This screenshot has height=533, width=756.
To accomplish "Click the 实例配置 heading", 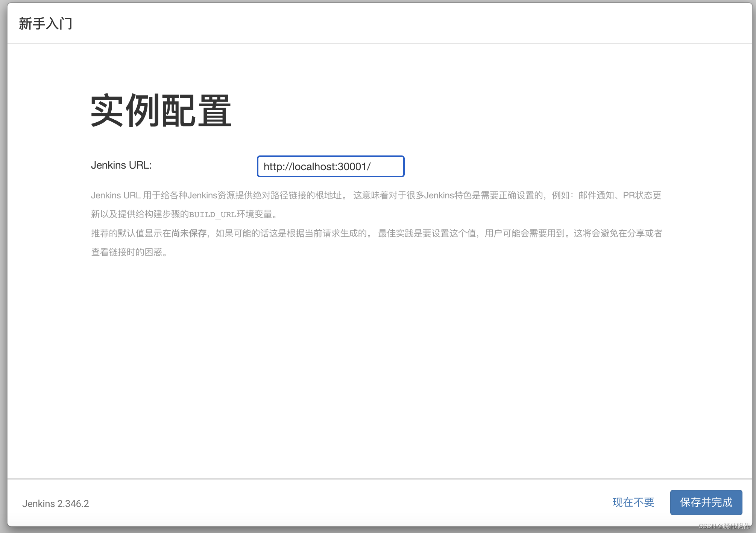I will [x=161, y=111].
